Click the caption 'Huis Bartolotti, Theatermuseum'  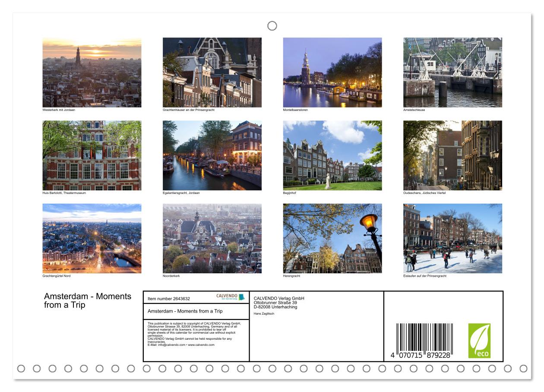64,193
